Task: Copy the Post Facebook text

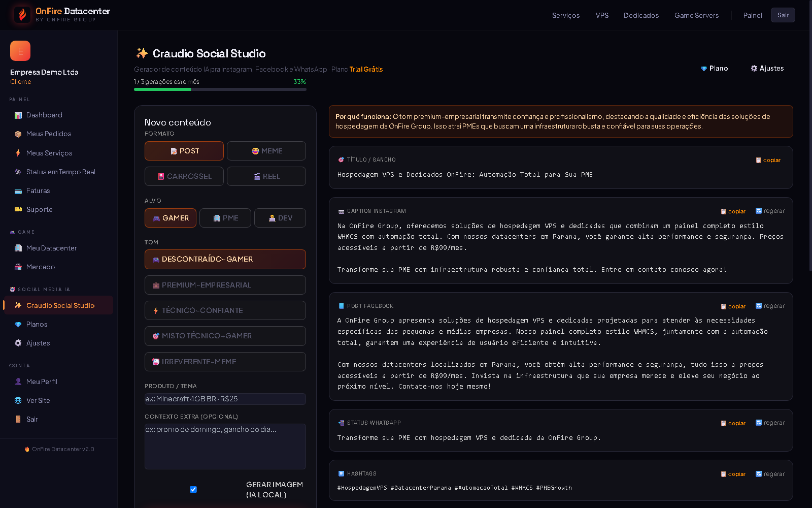Action: pos(733,306)
